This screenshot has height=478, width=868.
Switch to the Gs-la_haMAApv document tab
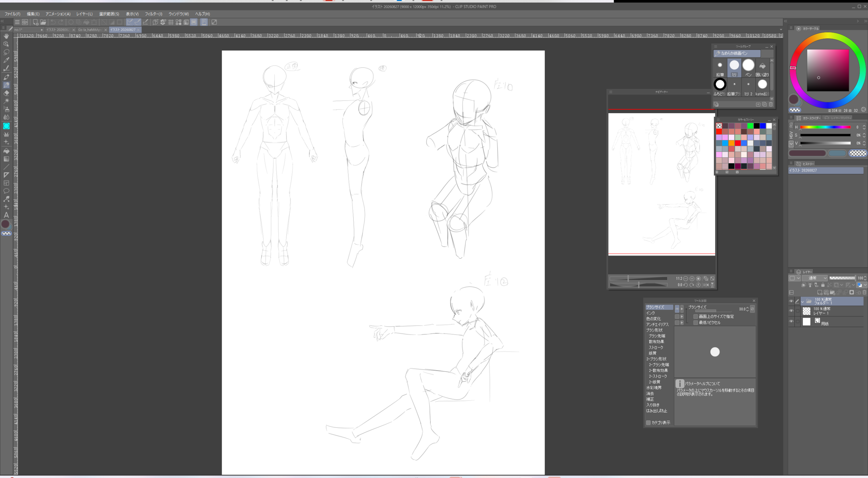[90, 30]
